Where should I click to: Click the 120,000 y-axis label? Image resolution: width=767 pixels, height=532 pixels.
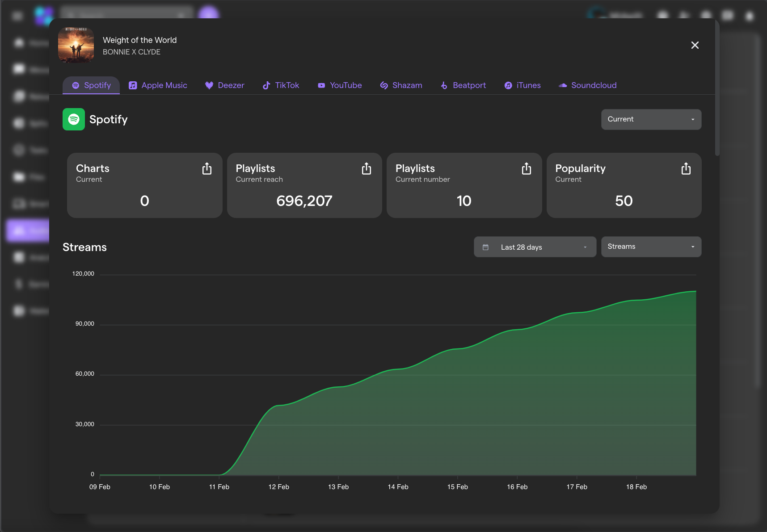(x=83, y=274)
